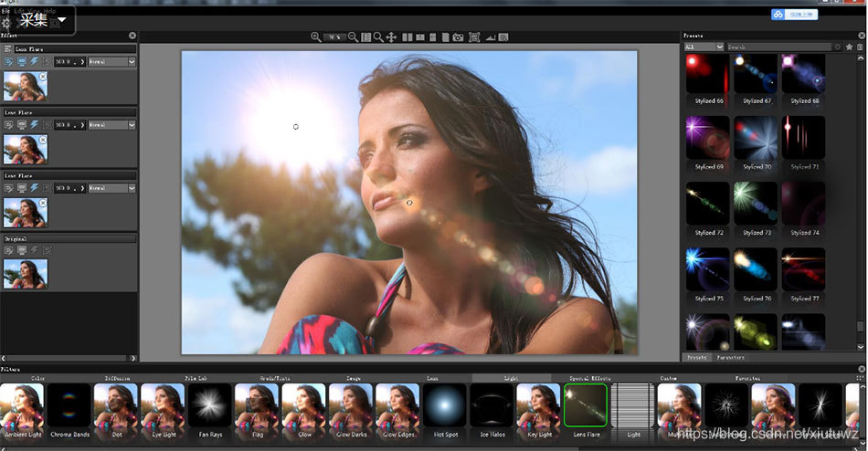Close the Presets panel
The height and width of the screenshot is (451, 868).
[x=862, y=36]
